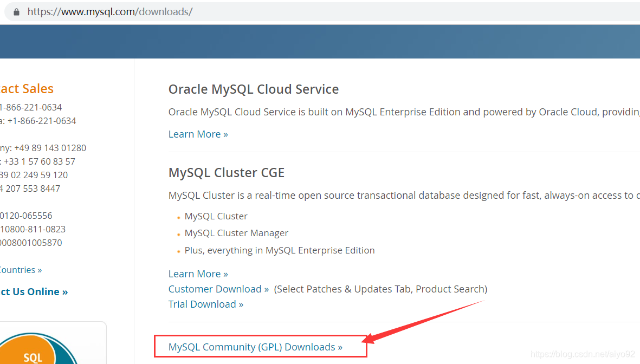The height and width of the screenshot is (364, 640).
Task: Open Learn More under MySQL Cluster CGE
Action: pos(198,274)
